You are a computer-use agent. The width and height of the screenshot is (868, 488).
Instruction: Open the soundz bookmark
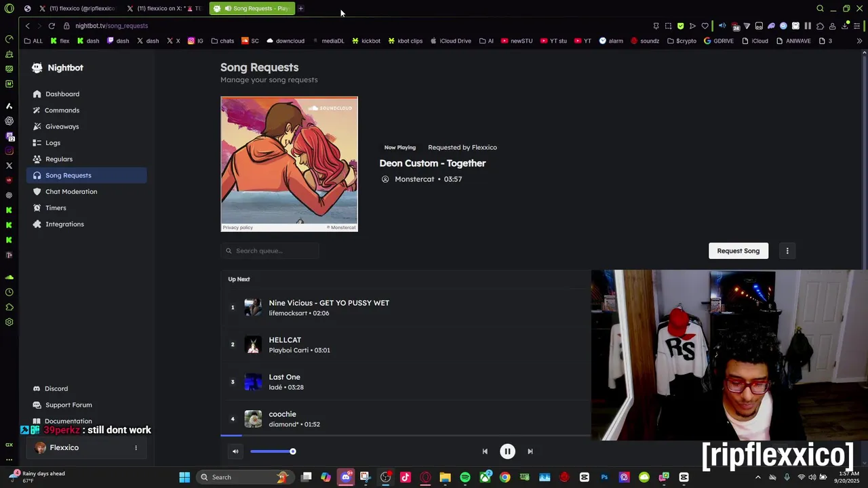pos(645,41)
